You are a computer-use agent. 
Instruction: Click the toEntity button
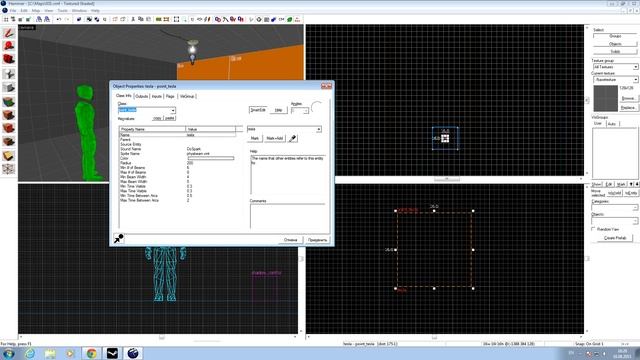pos(631,193)
